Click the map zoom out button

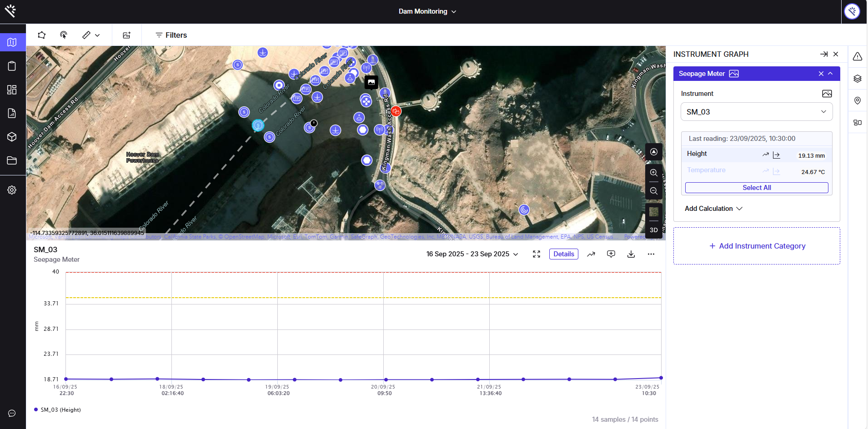653,191
